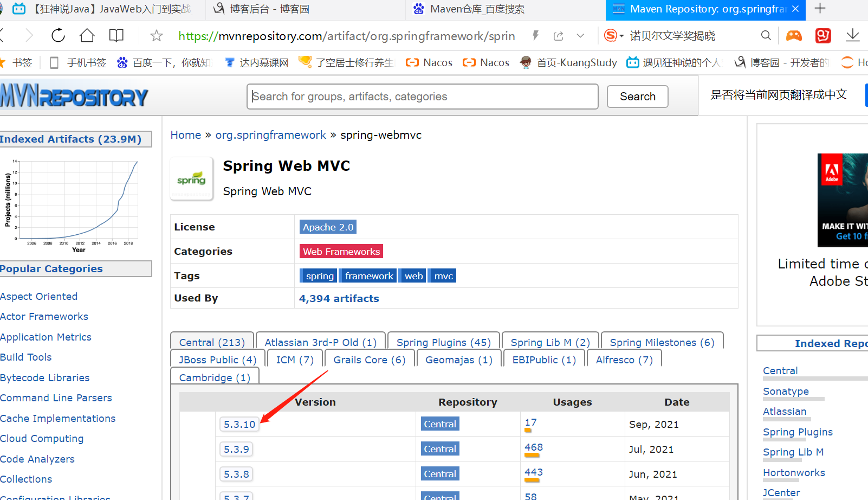Image resolution: width=868 pixels, height=500 pixels.
Task: Select the Central (213) tab
Action: 212,342
